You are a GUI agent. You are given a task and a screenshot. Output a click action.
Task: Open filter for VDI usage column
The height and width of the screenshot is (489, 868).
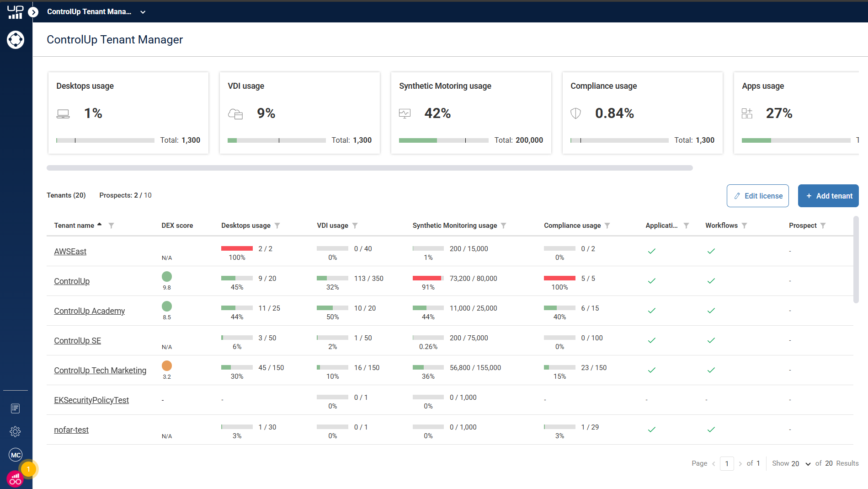click(355, 226)
